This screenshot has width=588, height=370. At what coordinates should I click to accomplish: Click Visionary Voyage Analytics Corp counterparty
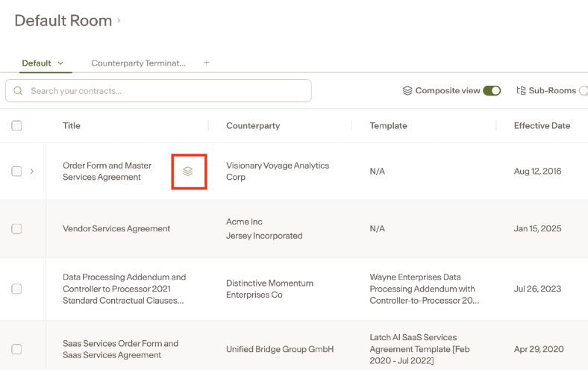[x=278, y=172]
